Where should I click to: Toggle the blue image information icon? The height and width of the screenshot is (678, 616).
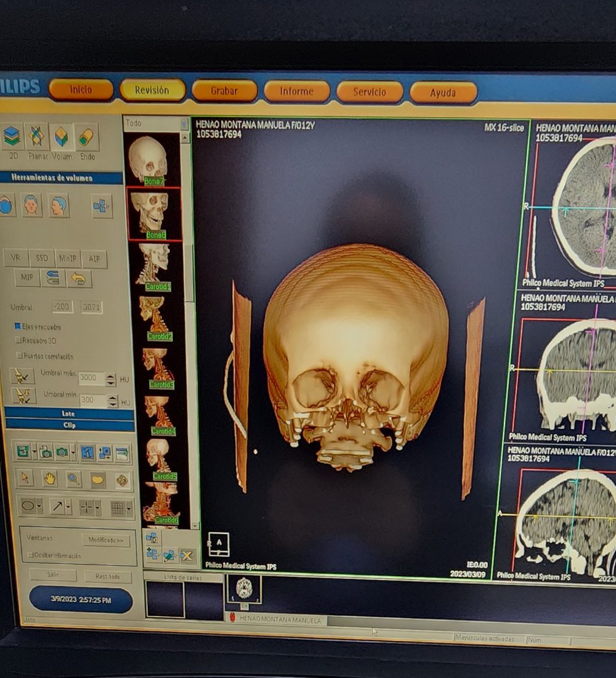pyautogui.click(x=87, y=453)
